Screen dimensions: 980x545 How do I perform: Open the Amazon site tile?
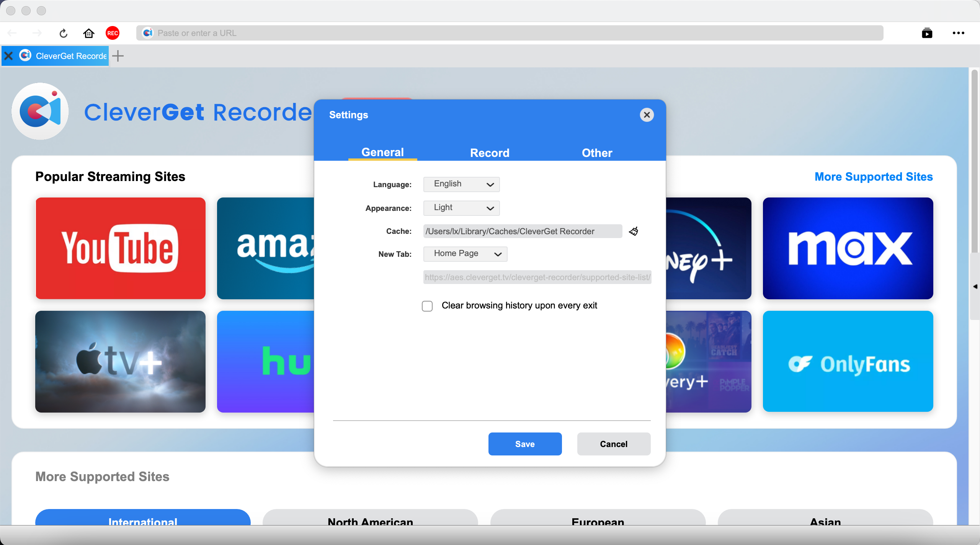point(266,248)
